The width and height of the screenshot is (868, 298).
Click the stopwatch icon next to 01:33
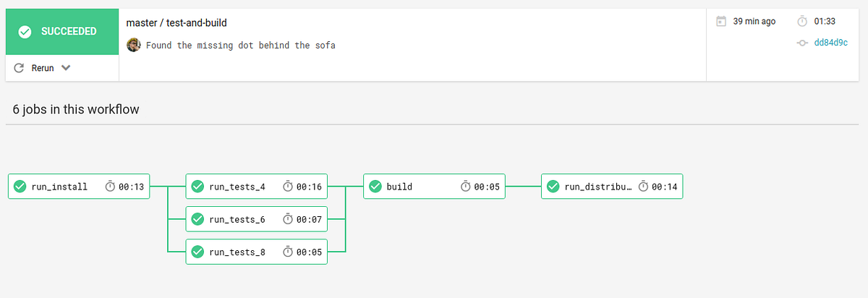pos(801,22)
